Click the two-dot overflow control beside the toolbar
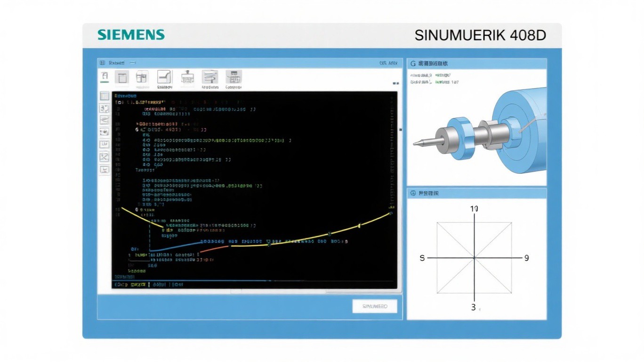Viewport: 644px width, 362px height. point(395,83)
